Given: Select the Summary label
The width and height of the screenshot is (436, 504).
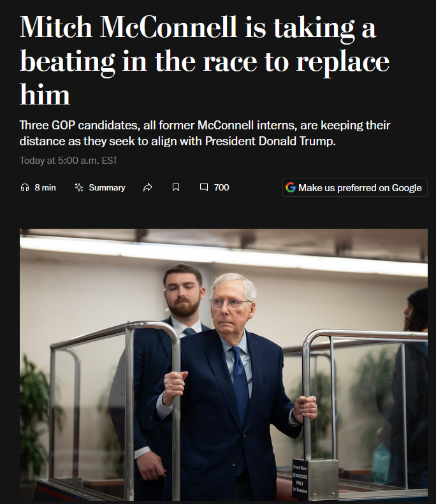Looking at the screenshot, I should click(106, 187).
